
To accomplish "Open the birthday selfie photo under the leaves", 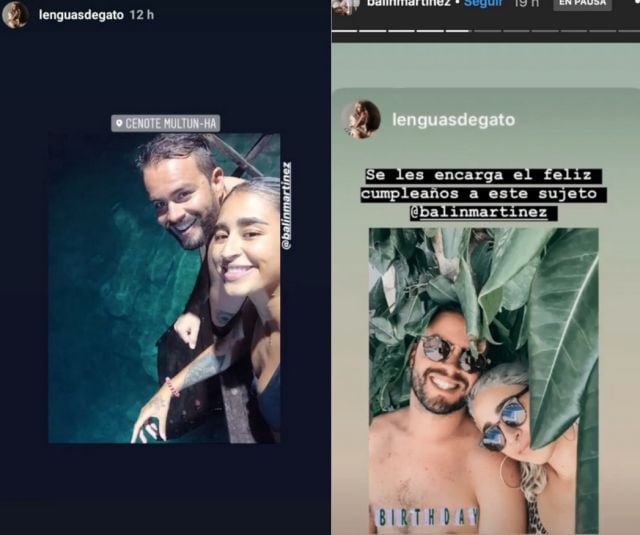I will 484,381.
